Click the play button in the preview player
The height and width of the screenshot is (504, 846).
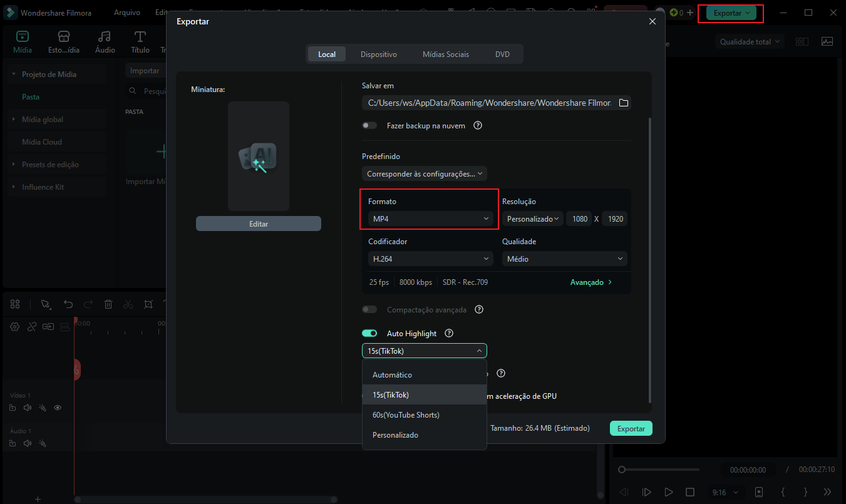pos(669,492)
